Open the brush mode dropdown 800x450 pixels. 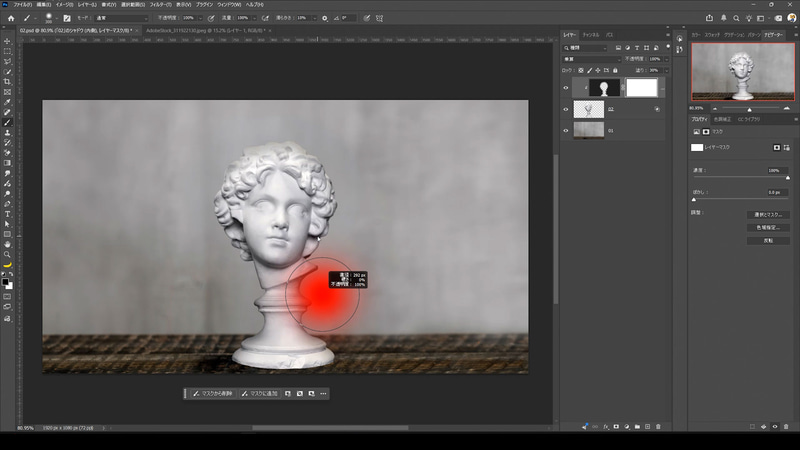coord(121,18)
